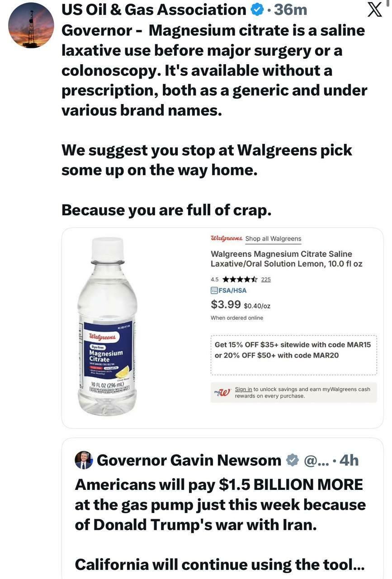Viewport: 392px width, 579px height.
Task: Open the US Oil & Gas Association profile avatar
Action: click(x=31, y=26)
